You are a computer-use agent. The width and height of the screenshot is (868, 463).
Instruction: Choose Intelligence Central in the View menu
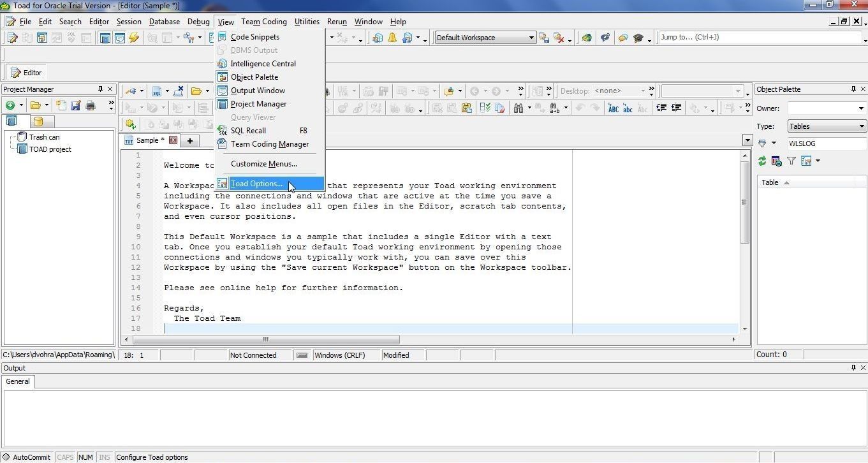[263, 64]
